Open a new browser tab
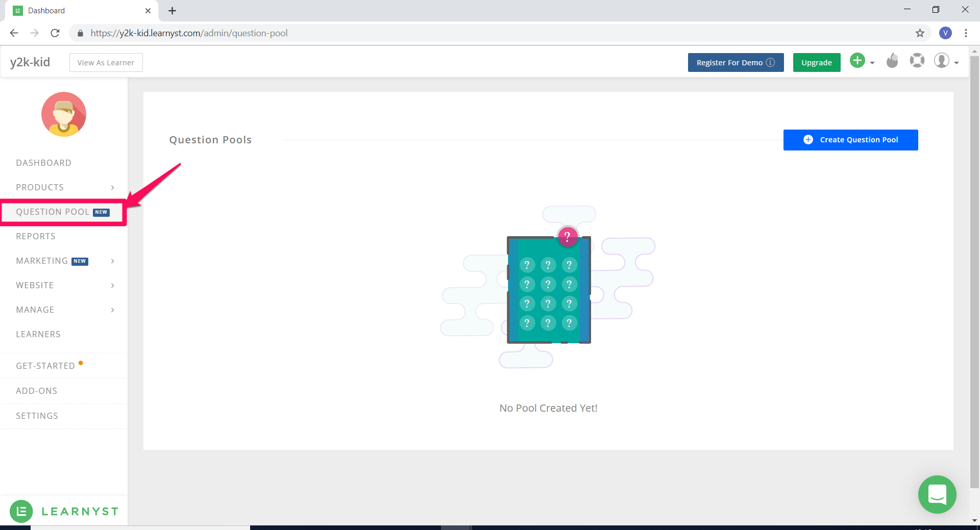This screenshot has width=980, height=530. click(172, 10)
